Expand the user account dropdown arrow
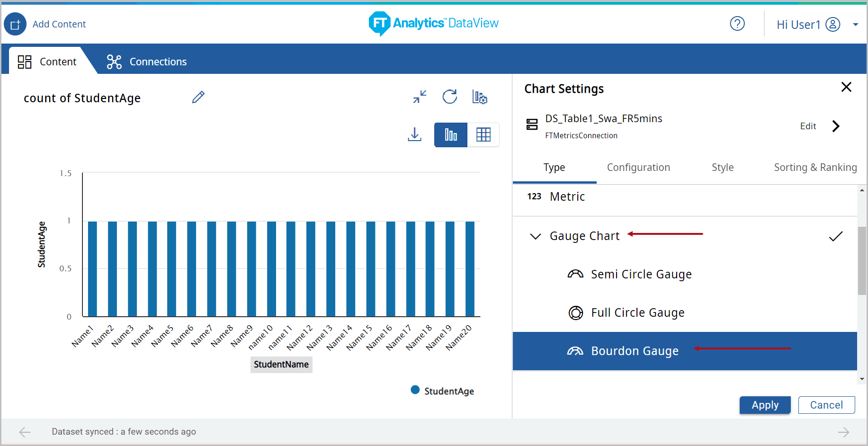The image size is (868, 446). coord(855,25)
